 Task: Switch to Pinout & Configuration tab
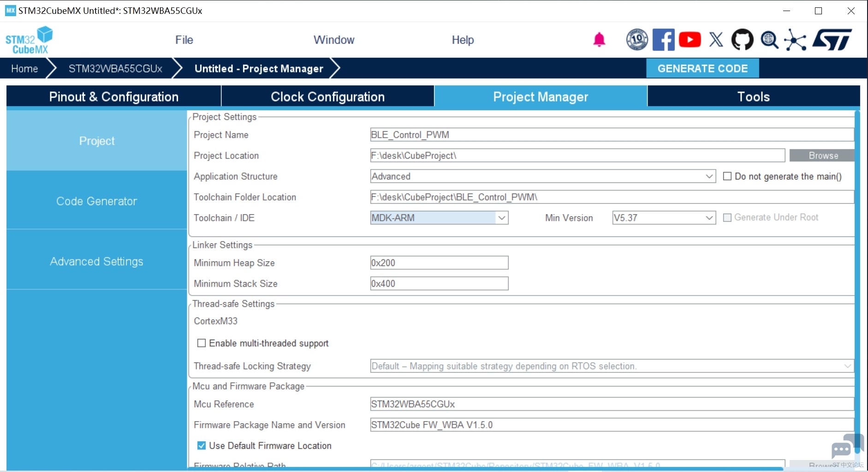(114, 96)
